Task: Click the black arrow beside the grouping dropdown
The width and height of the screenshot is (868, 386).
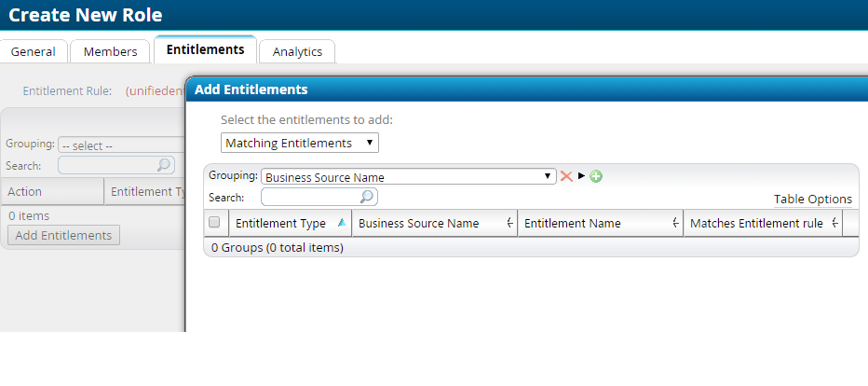Action: (x=581, y=176)
